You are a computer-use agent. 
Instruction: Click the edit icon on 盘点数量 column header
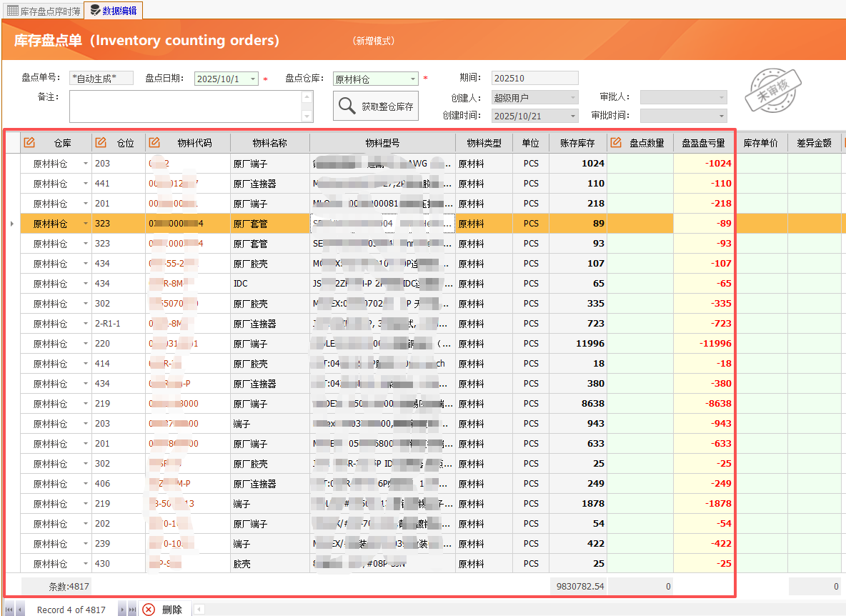[614, 142]
